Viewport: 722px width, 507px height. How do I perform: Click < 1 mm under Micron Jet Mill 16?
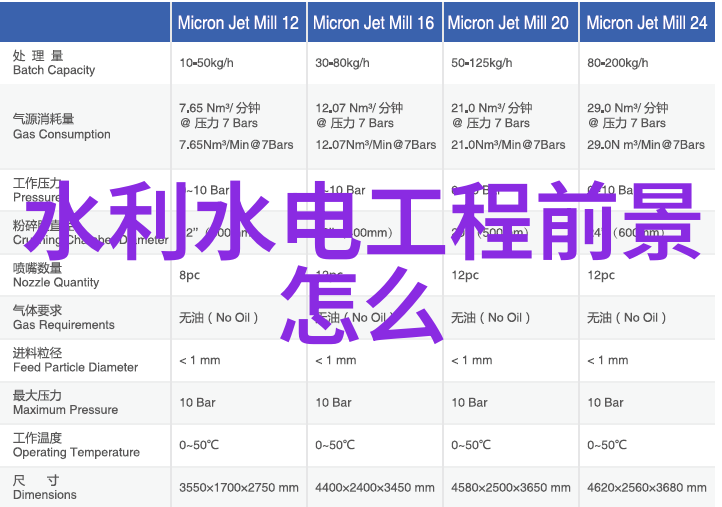tap(335, 360)
